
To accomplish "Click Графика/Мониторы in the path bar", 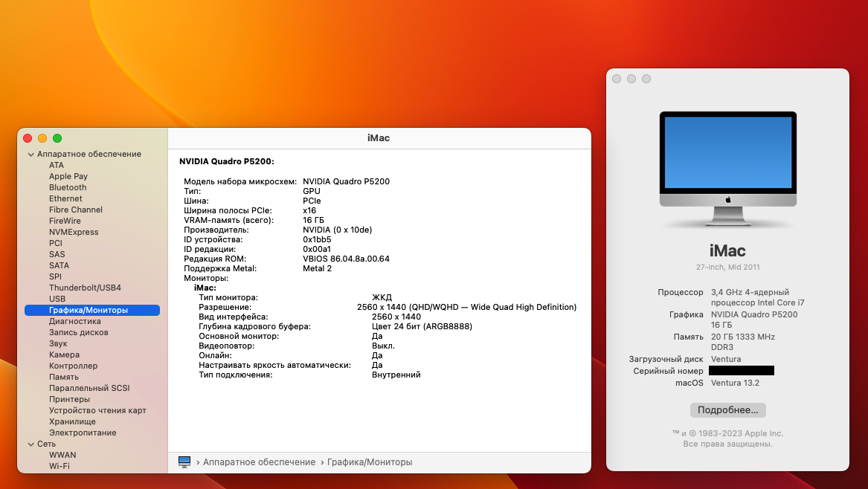I will (x=370, y=462).
